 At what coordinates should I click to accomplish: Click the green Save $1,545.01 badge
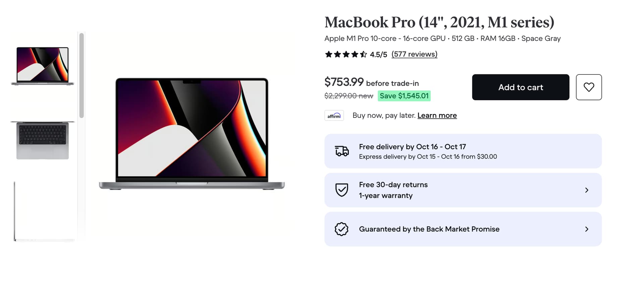coord(404,96)
